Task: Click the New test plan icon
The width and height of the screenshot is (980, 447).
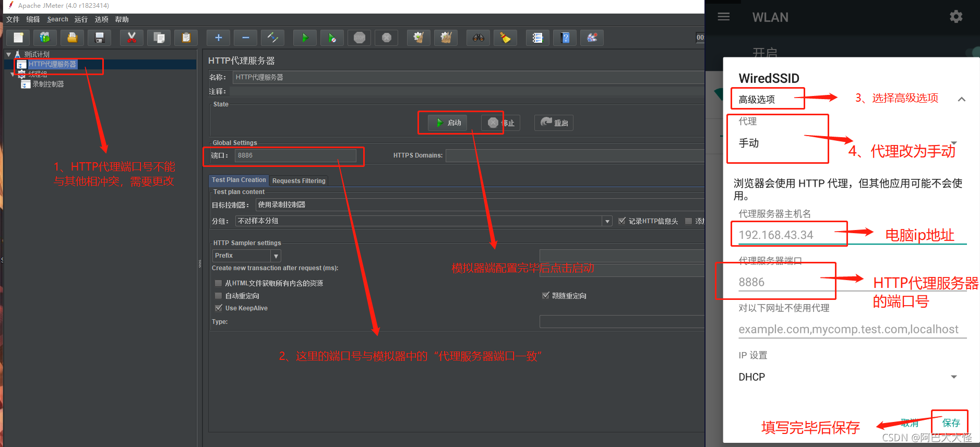Action: coord(18,38)
